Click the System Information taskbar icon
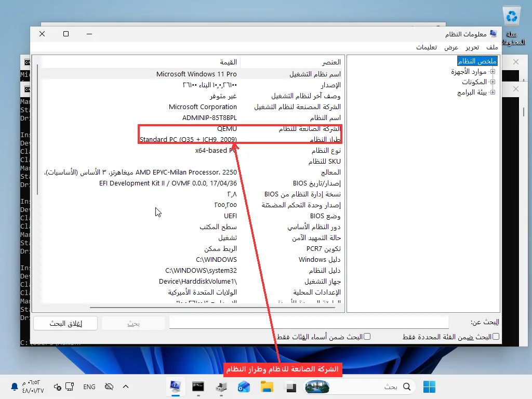 coord(176,387)
